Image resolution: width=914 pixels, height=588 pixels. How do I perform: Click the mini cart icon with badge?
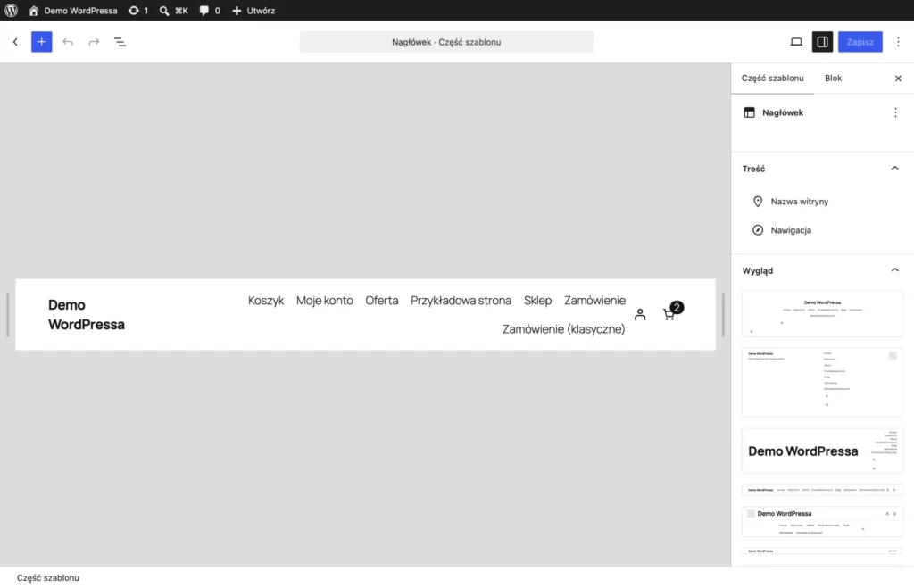(x=672, y=311)
